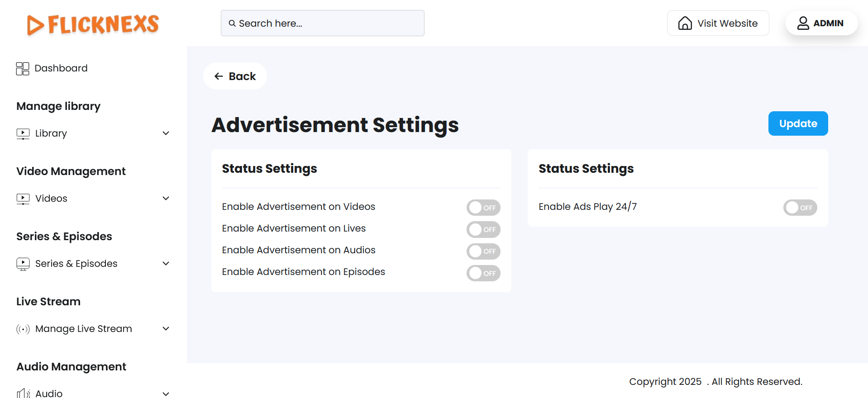
Task: Turn on Advertisement on Lives switch
Action: pyautogui.click(x=483, y=229)
